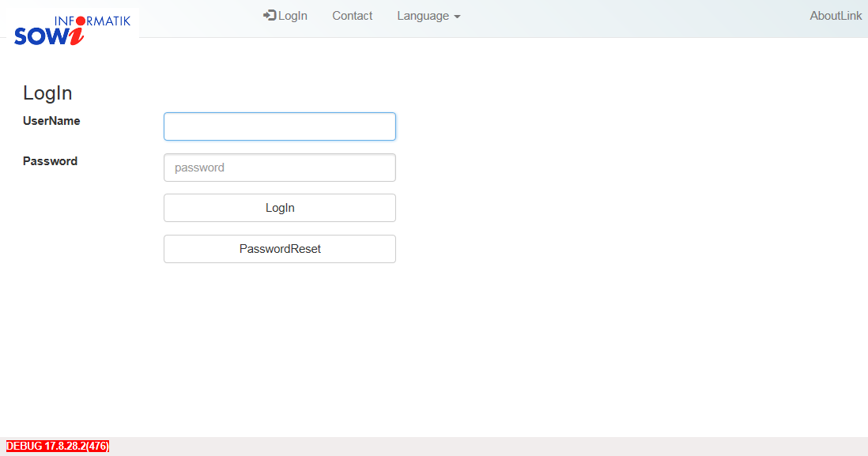
Task: Click the login arrow icon in navbar
Action: (270, 16)
